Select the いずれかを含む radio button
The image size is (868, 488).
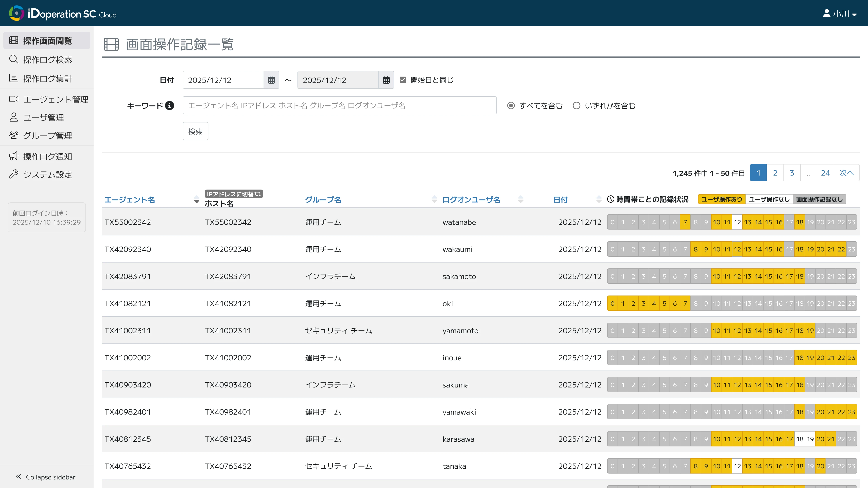(577, 106)
